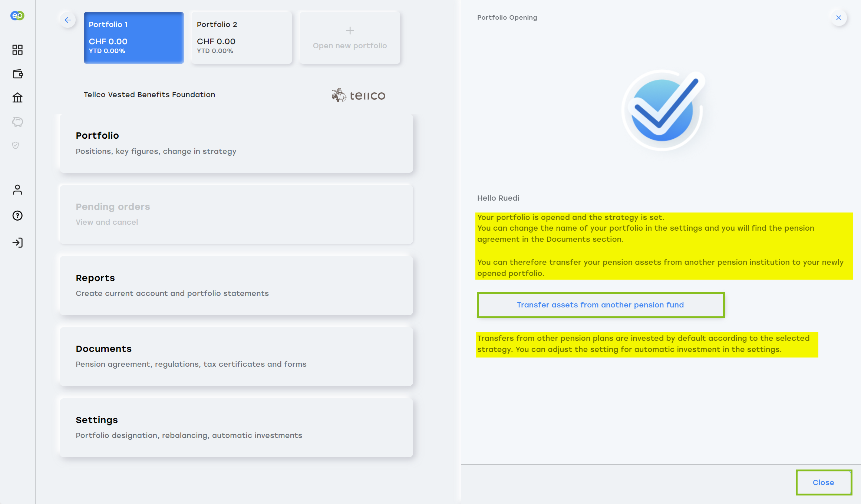The width and height of the screenshot is (861, 504).
Task: Open the help question mark icon
Action: click(17, 215)
